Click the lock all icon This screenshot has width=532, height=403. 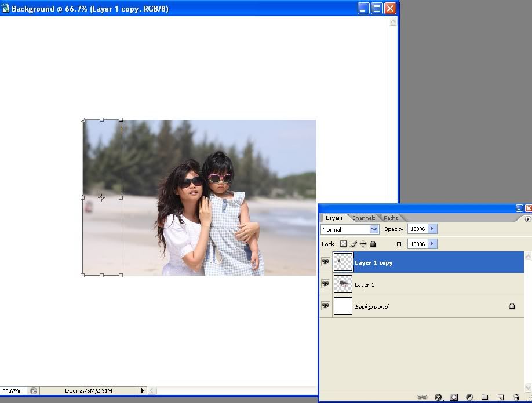pos(373,244)
